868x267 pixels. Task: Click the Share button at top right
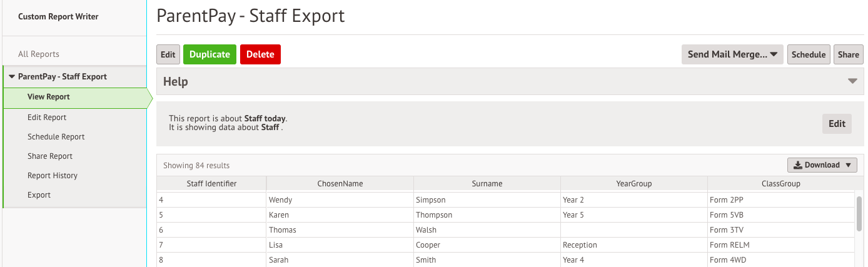click(849, 54)
